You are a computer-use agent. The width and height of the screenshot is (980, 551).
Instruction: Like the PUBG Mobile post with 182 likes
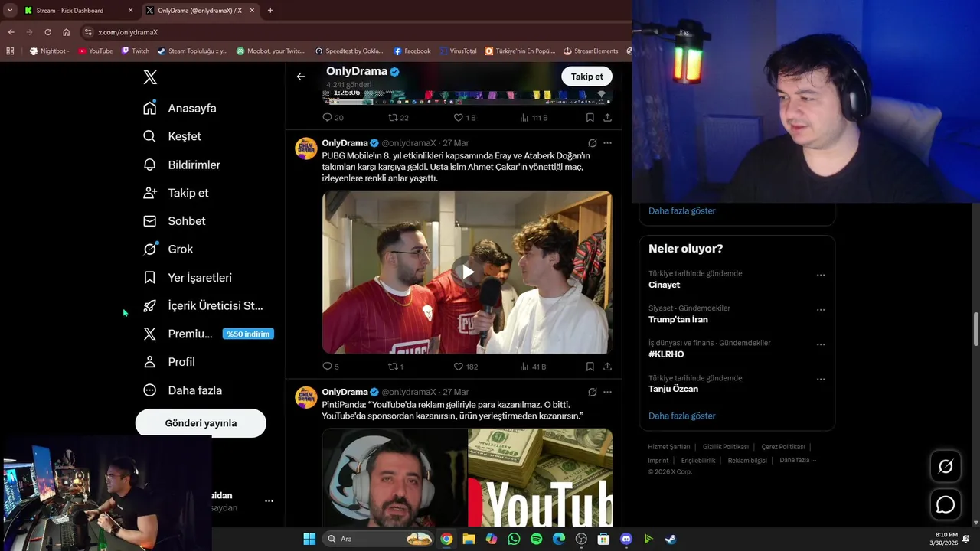click(x=465, y=367)
